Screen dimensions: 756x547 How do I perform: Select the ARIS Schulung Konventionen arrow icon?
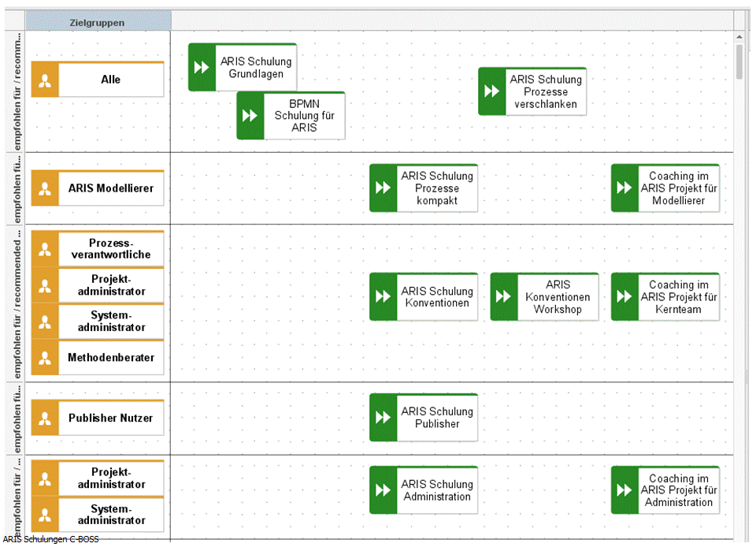coord(384,296)
